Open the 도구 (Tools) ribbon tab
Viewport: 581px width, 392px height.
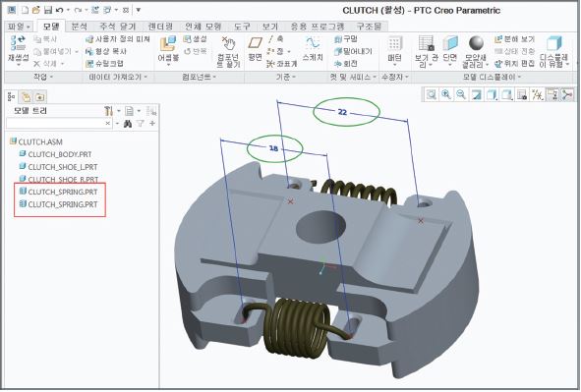tap(242, 27)
